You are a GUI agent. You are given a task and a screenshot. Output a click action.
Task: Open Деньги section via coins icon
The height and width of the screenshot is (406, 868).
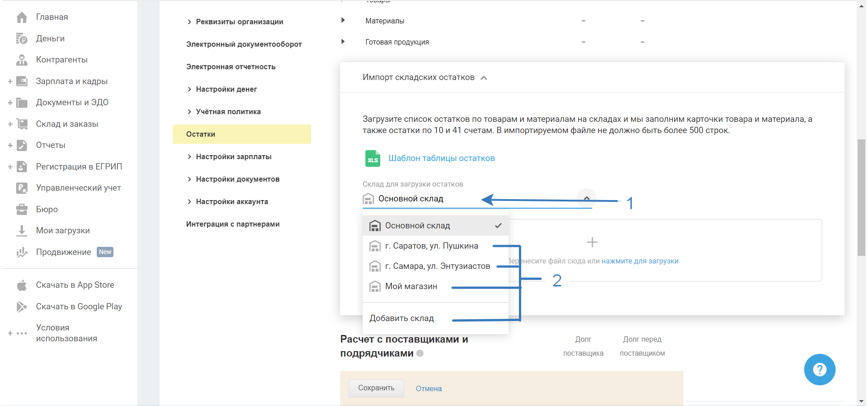point(22,39)
